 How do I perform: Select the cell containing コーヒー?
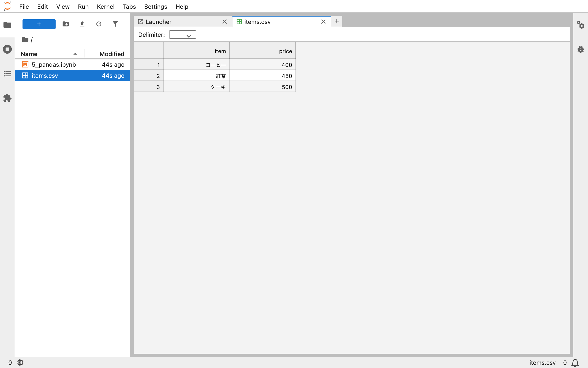point(196,64)
